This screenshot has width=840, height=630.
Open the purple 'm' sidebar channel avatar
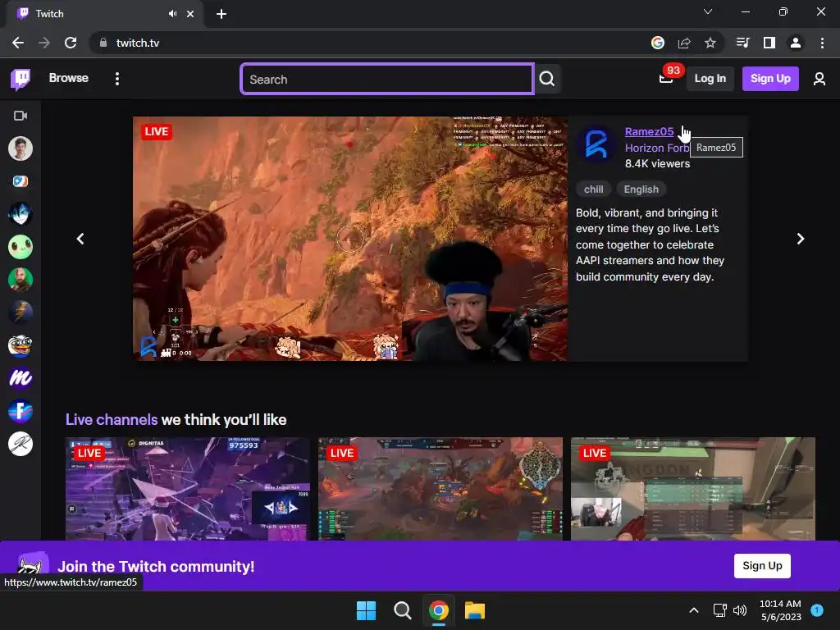tap(21, 378)
